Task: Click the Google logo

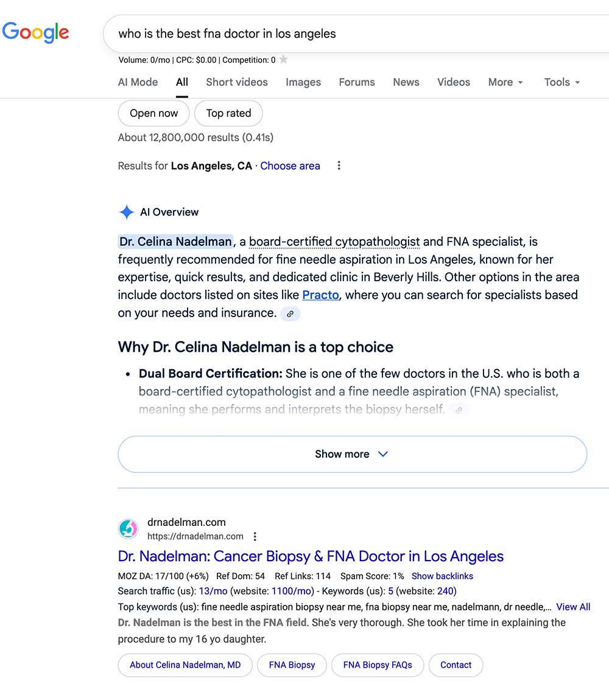Action: [36, 32]
